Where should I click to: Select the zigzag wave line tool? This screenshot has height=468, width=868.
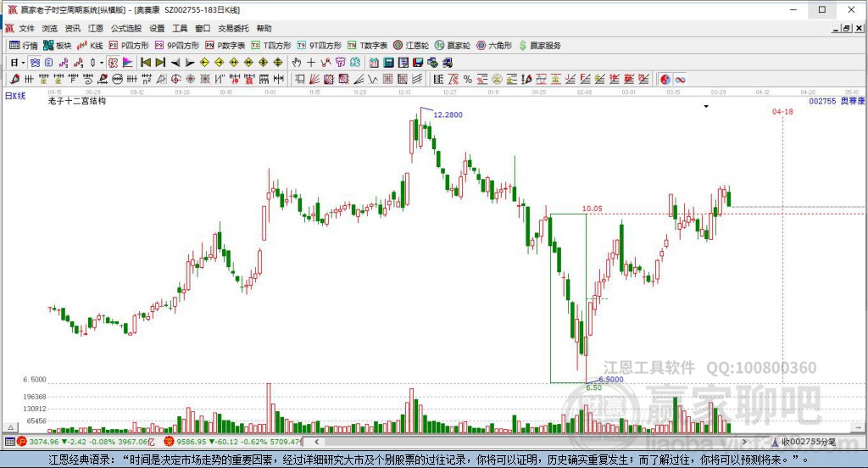tap(373, 79)
